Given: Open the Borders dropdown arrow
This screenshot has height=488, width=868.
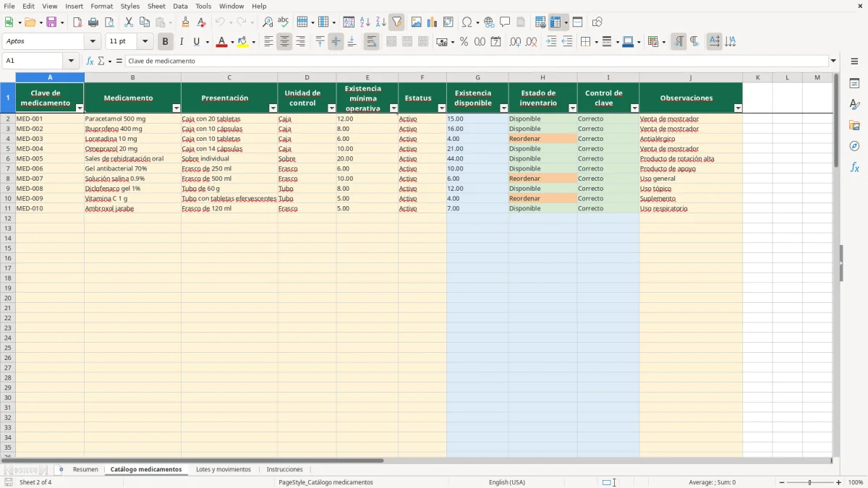Looking at the screenshot, I should coord(596,42).
